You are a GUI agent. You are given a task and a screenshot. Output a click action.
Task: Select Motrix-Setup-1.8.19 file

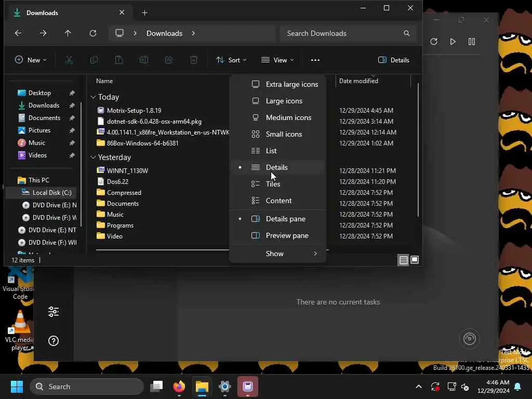[134, 110]
